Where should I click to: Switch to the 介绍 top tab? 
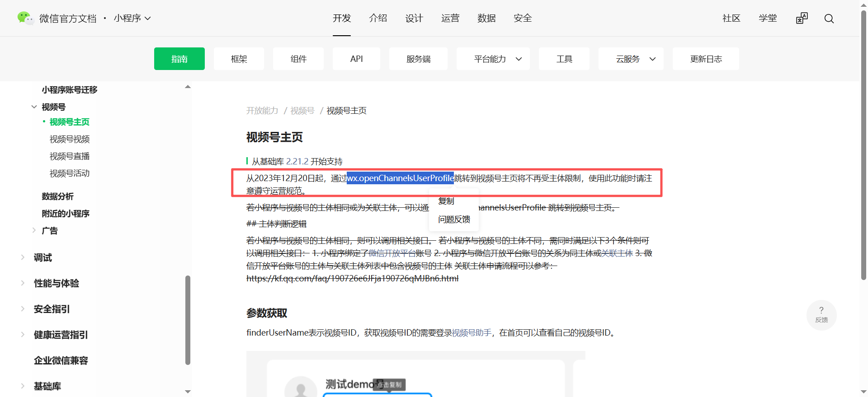pyautogui.click(x=378, y=18)
